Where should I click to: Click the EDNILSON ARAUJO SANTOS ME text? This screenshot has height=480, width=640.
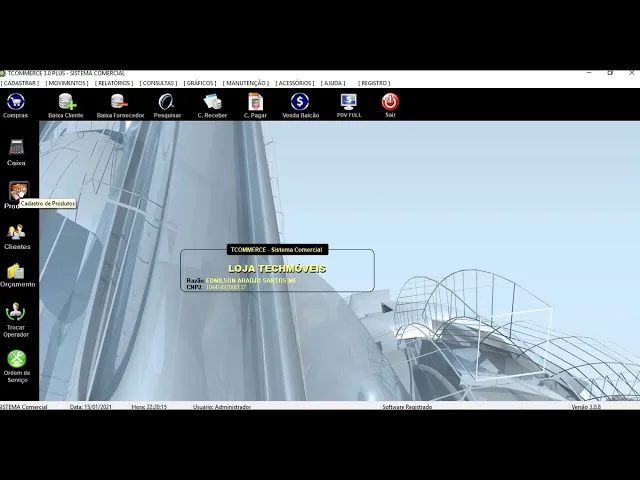point(251,281)
